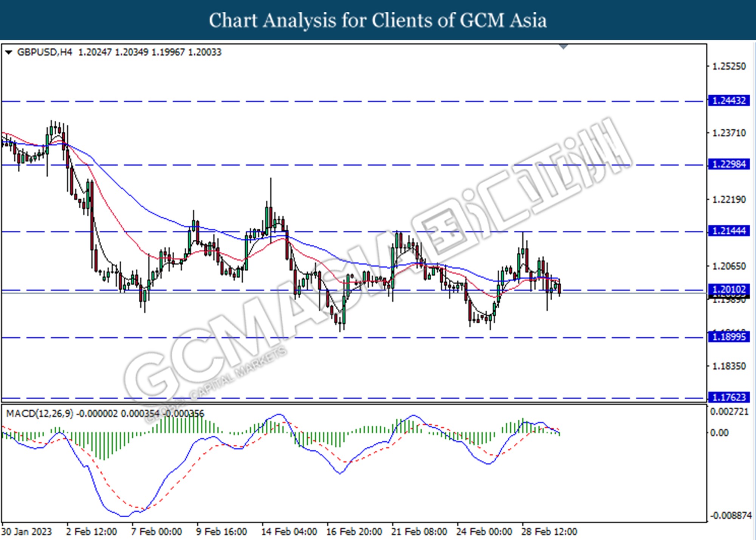Click the MACD 0.00 zero level value

(x=719, y=433)
